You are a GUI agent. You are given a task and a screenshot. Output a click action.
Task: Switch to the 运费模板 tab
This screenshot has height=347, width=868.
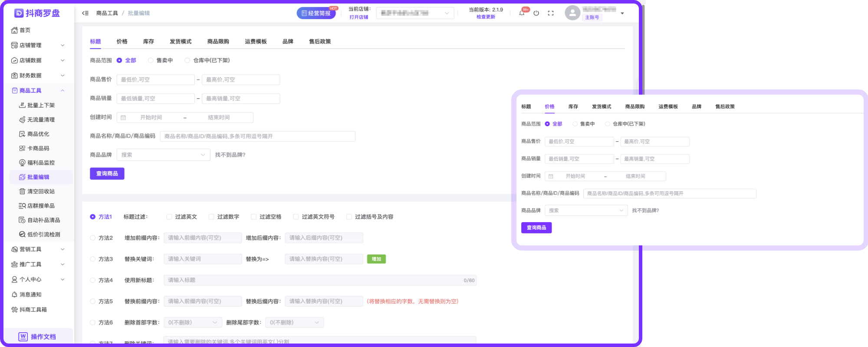[256, 42]
